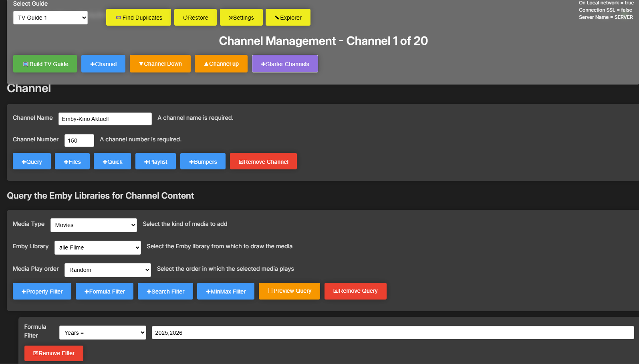The height and width of the screenshot is (364, 639).
Task: Add a Property Filter
Action: (x=42, y=291)
